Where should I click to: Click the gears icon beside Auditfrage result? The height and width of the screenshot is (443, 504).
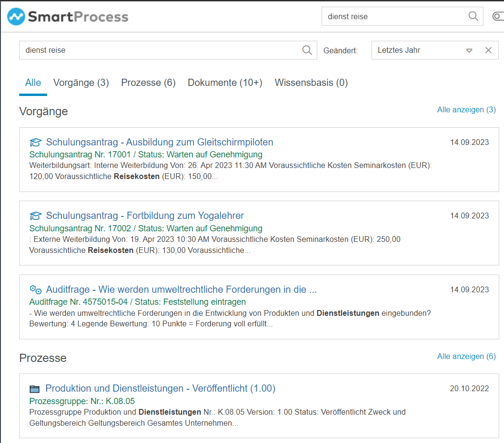coord(36,289)
